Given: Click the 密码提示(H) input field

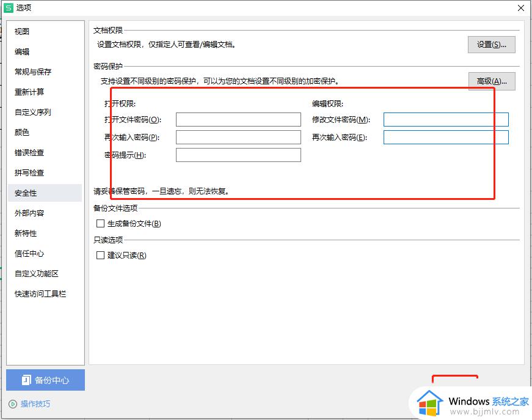Looking at the screenshot, I should click(x=238, y=155).
